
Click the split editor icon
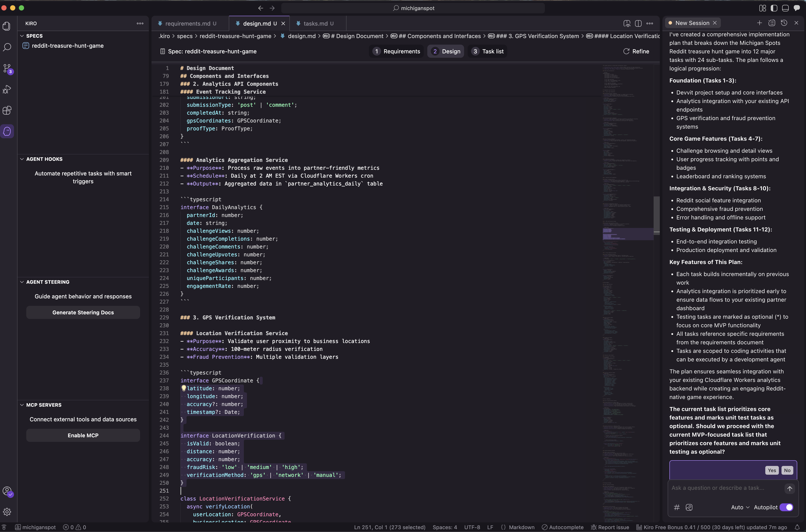point(638,23)
